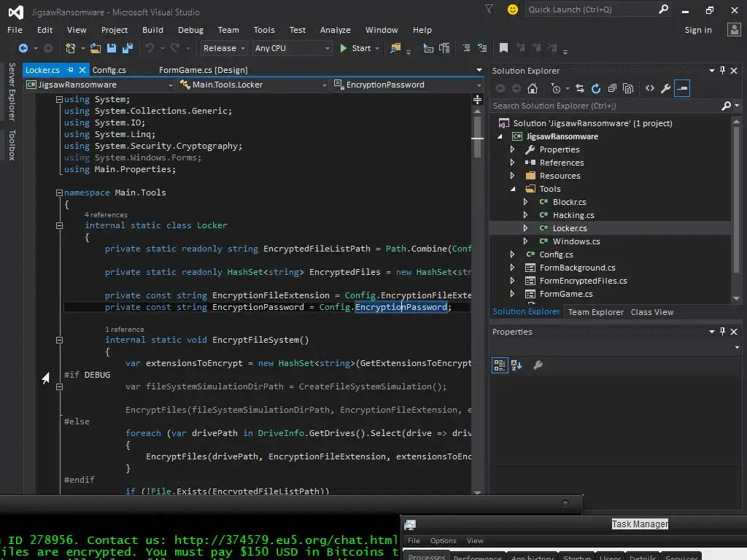This screenshot has height=560, width=747.
Task: Click Sync with Active Document icon
Action: pos(580,88)
